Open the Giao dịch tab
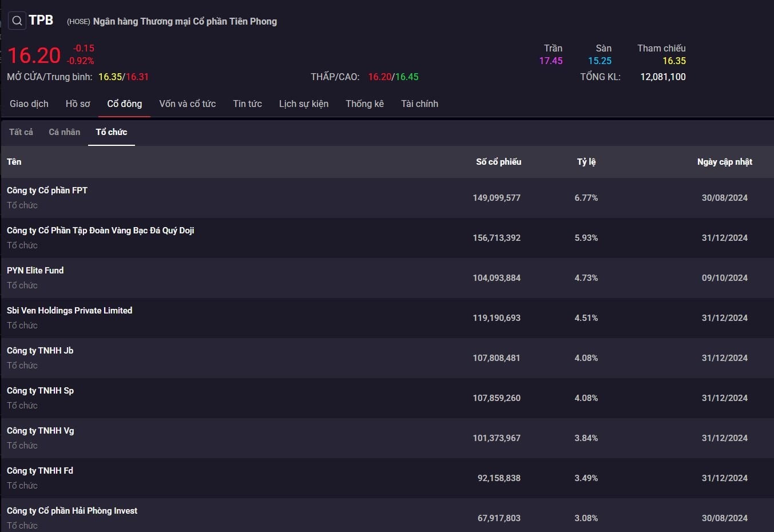 pos(29,104)
